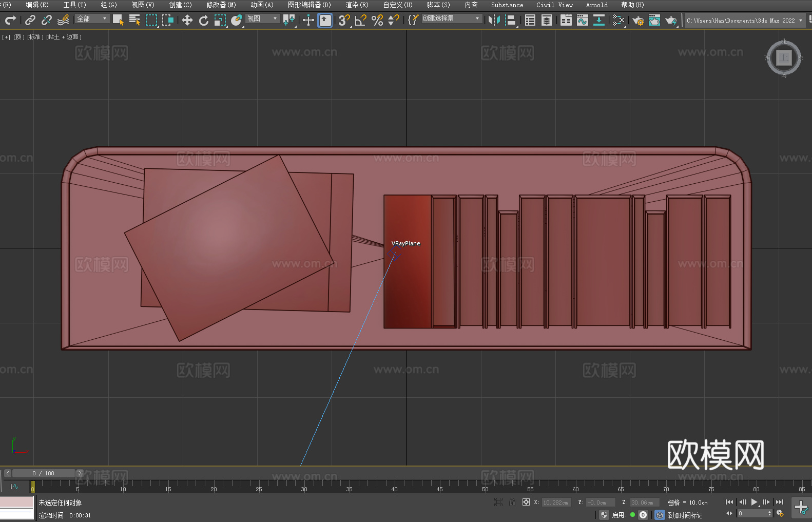
Task: Open the Mini Curve Editor icon
Action: 14,486
